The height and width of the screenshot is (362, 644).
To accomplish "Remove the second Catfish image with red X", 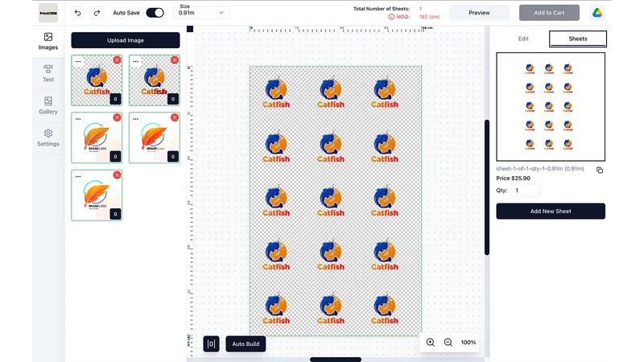I will click(175, 60).
